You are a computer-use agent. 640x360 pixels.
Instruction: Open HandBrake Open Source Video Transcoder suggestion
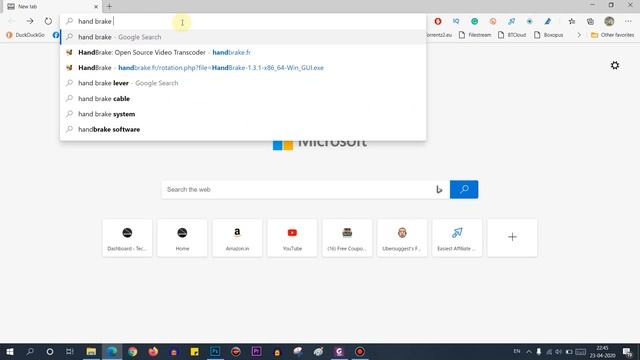pos(243,52)
